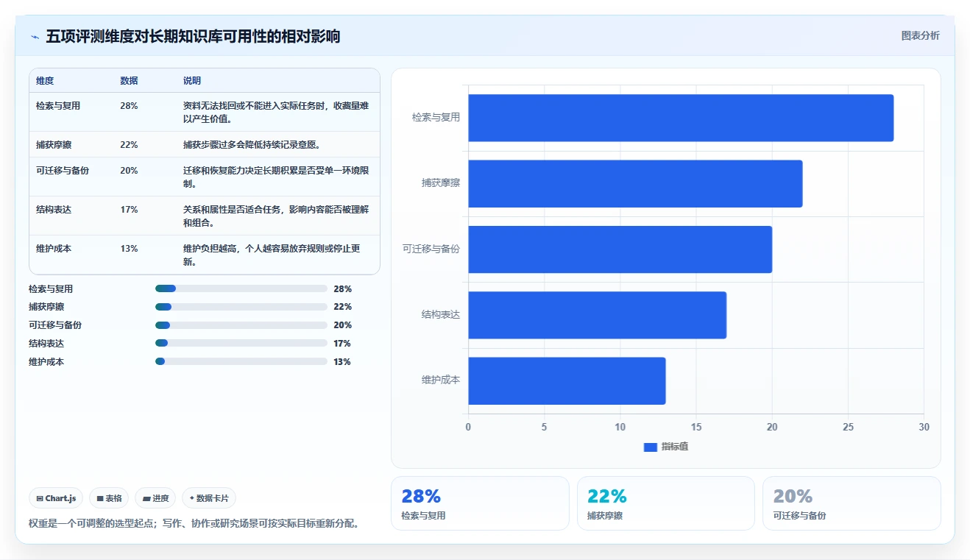Click the chart bar for 可迁移与备份
Screen dimensions: 970x560
click(620, 249)
